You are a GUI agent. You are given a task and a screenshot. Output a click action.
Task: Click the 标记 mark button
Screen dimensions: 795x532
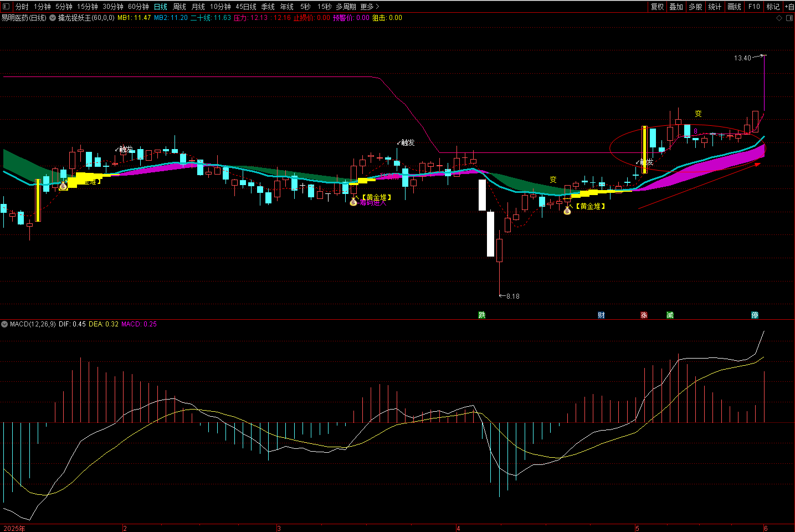(773, 7)
